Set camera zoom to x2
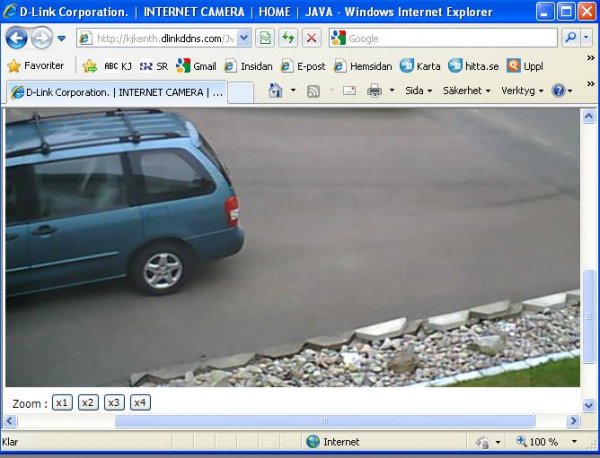600x458 pixels. pyautogui.click(x=88, y=402)
